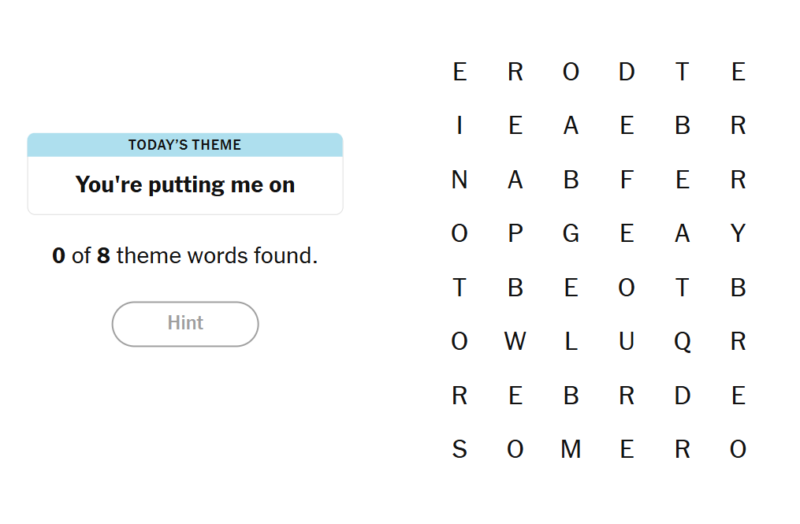Select the letter U in the grid
800x524 pixels.
click(627, 342)
